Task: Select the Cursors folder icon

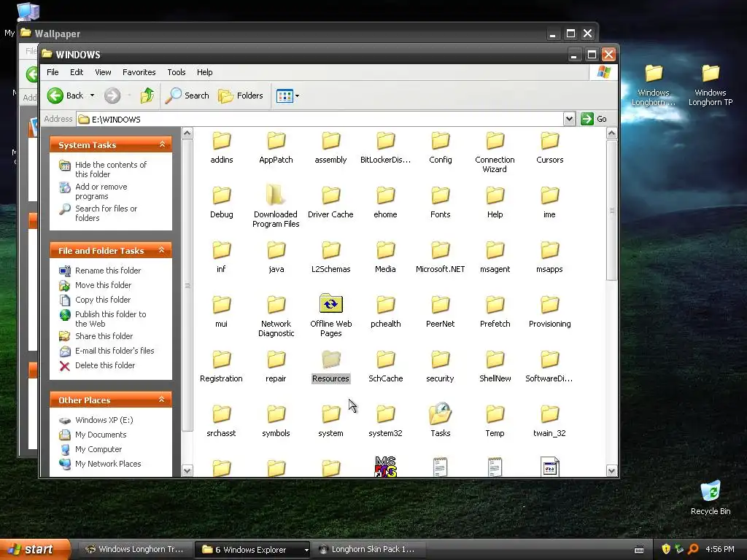Action: [550, 141]
